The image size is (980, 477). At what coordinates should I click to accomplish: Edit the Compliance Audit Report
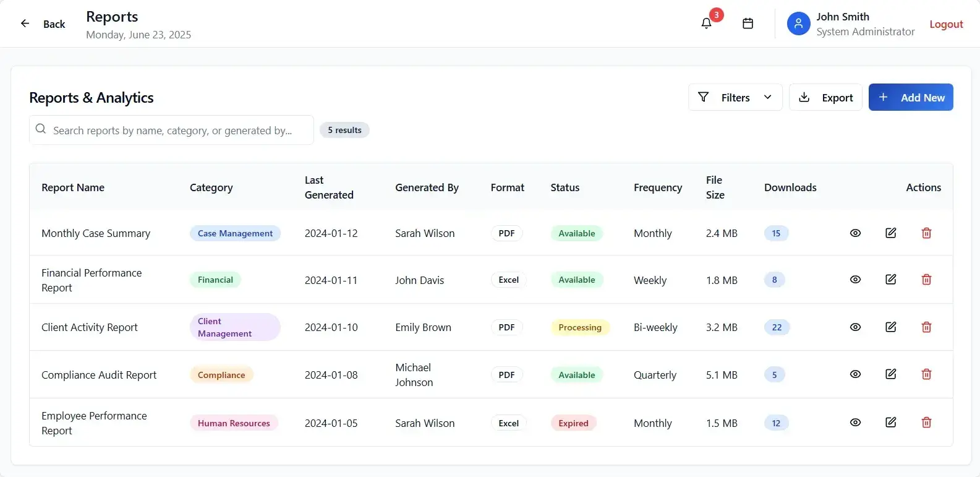point(890,374)
